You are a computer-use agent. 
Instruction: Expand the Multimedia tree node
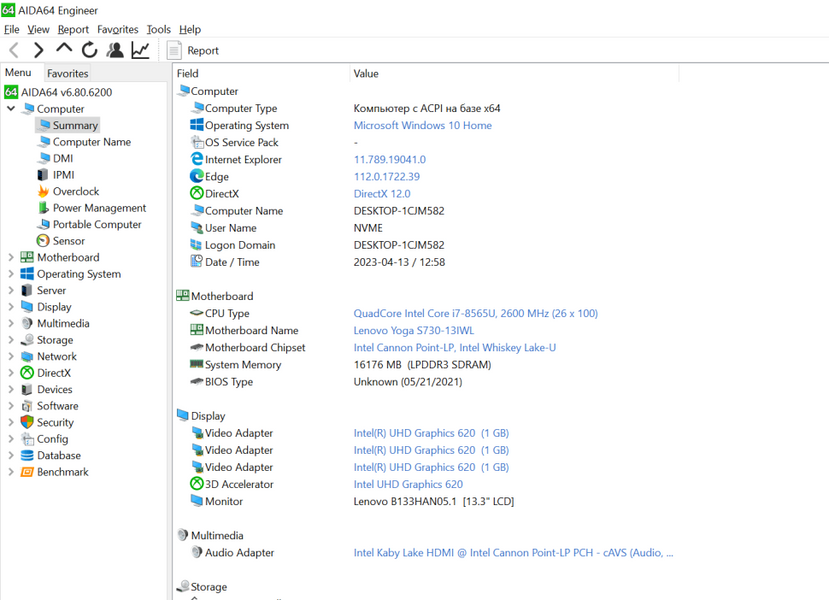tap(11, 323)
